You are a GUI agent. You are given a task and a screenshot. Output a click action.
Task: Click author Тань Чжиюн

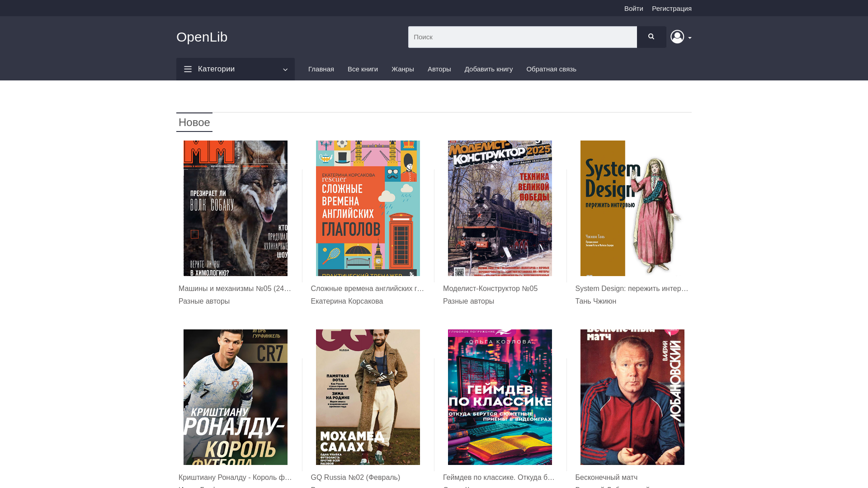click(595, 301)
